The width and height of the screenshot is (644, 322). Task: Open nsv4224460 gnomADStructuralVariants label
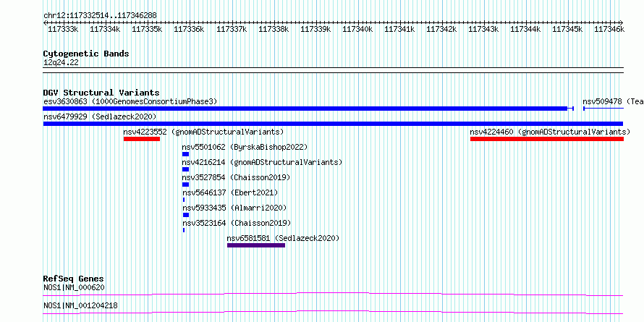[550, 132]
